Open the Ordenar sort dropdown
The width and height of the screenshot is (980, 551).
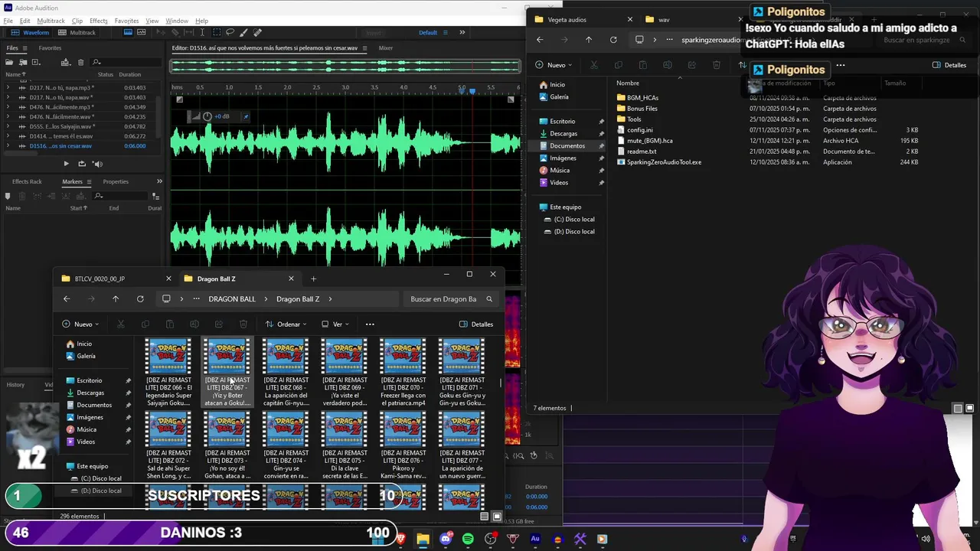(x=286, y=324)
